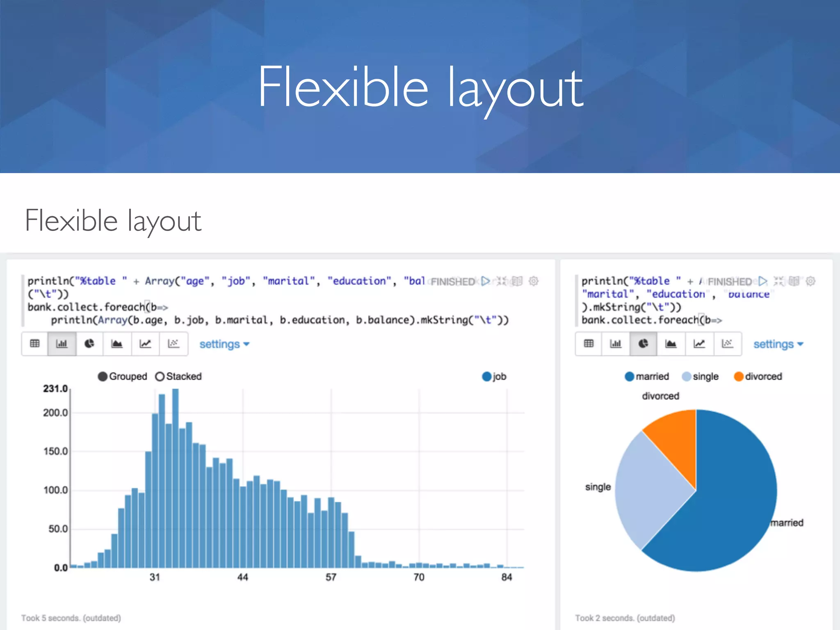
Task: Select line chart view in left paragraph
Action: (145, 344)
